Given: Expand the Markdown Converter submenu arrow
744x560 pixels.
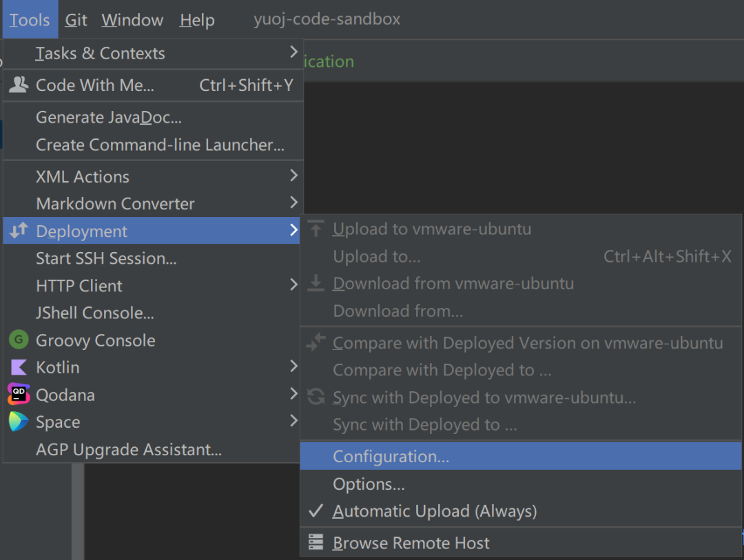Looking at the screenshot, I should (x=293, y=203).
